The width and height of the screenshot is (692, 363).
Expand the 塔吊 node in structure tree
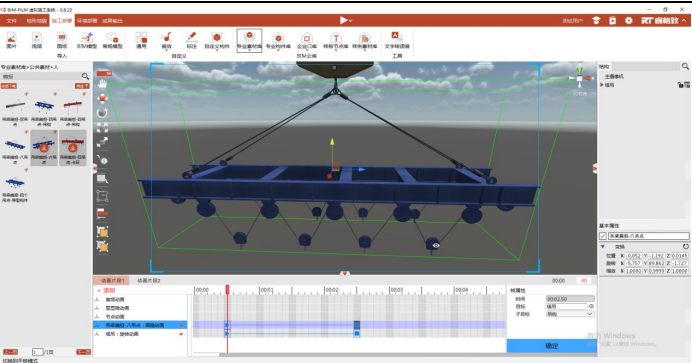(602, 85)
